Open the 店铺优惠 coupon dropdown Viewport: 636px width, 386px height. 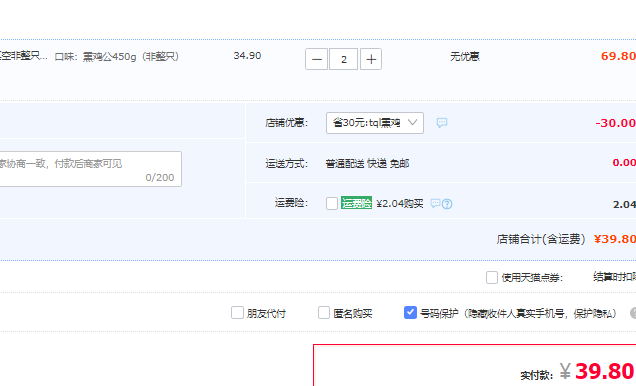[x=375, y=123]
